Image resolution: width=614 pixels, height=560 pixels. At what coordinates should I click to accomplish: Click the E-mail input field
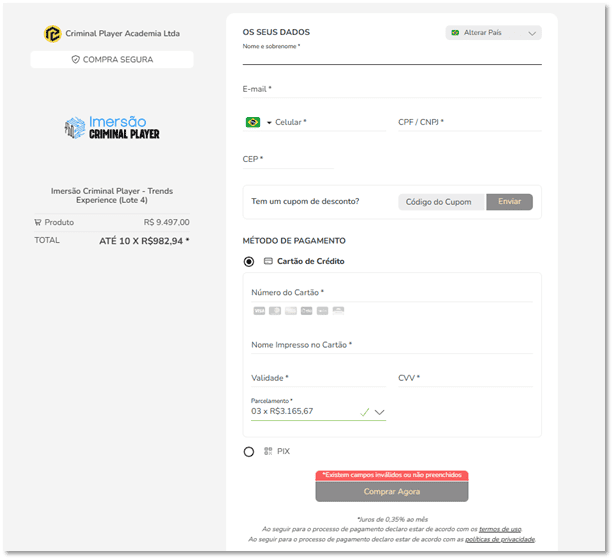392,89
